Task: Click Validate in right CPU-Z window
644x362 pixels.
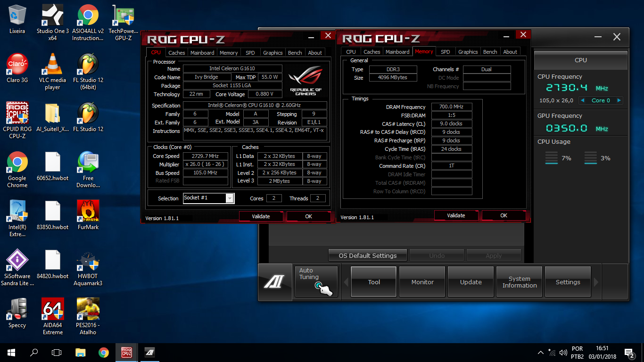Action: (456, 215)
